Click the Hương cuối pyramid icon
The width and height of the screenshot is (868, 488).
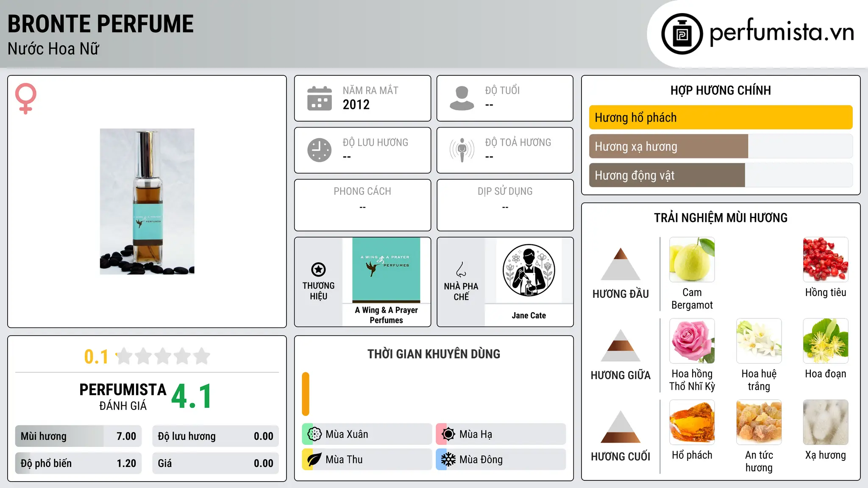[x=620, y=427]
